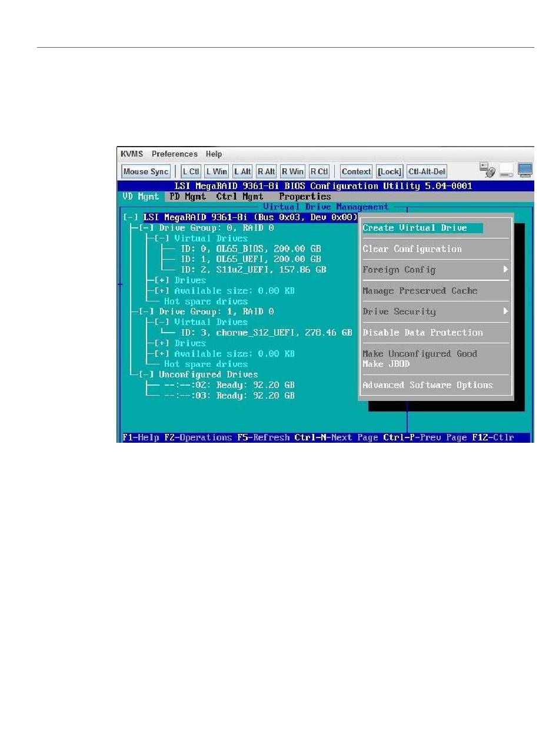This screenshot has width=559, height=756.
Task: Collapse Drive Group: 1, RAID 0
Action: (x=147, y=311)
